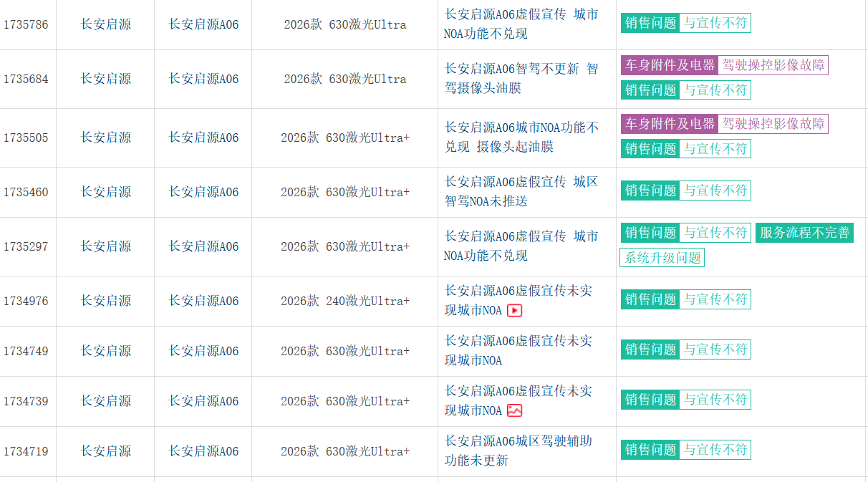The width and height of the screenshot is (868, 482).
Task: Open model 长安启源A06 in row 1734739
Action: (x=203, y=401)
